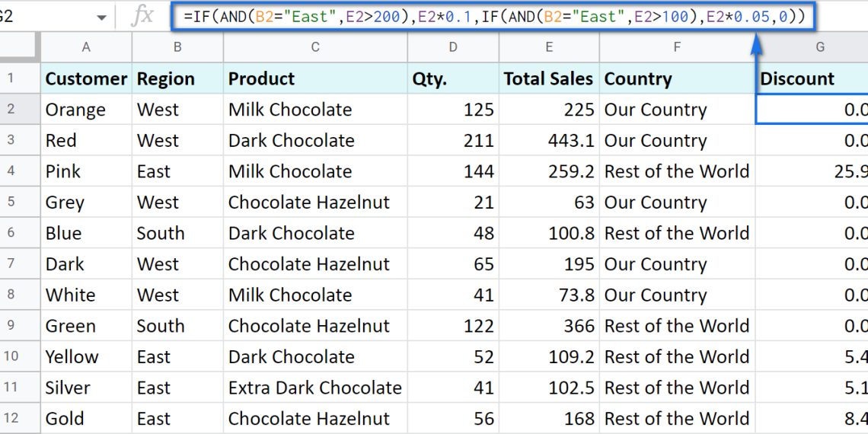The height and width of the screenshot is (434, 868).
Task: Open the Name box dropdown arrow
Action: tap(101, 17)
